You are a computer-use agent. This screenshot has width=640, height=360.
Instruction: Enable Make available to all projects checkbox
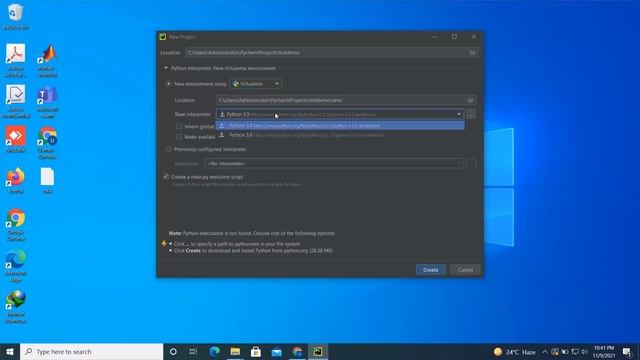(179, 136)
